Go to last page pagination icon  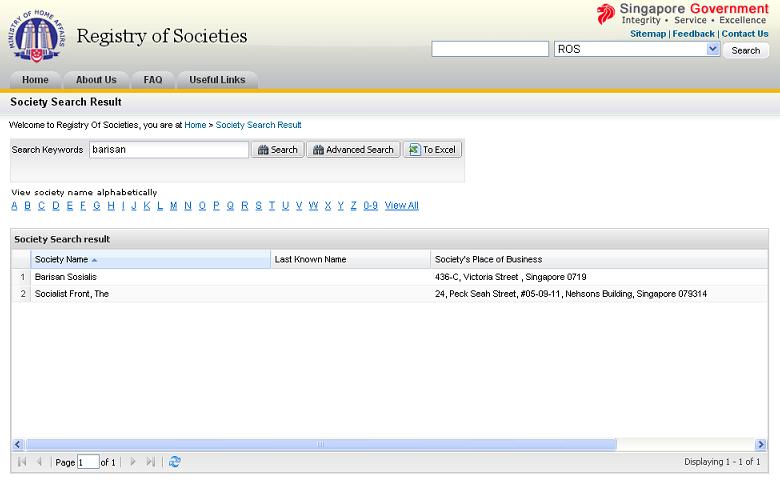coord(151,462)
